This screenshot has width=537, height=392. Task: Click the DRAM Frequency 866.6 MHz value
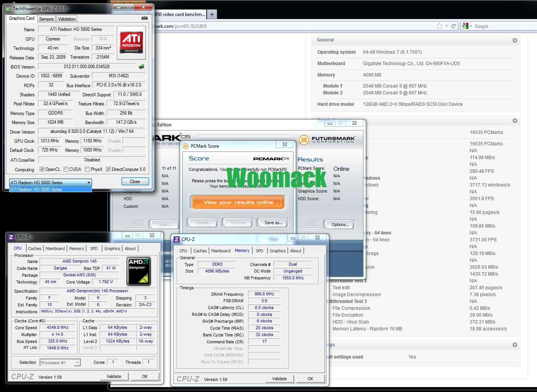265,294
